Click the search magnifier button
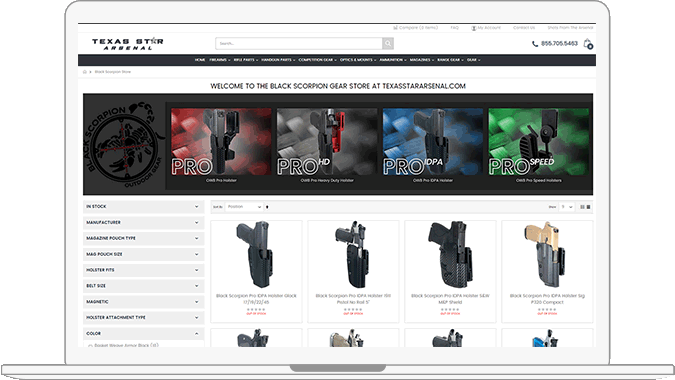 [x=388, y=43]
